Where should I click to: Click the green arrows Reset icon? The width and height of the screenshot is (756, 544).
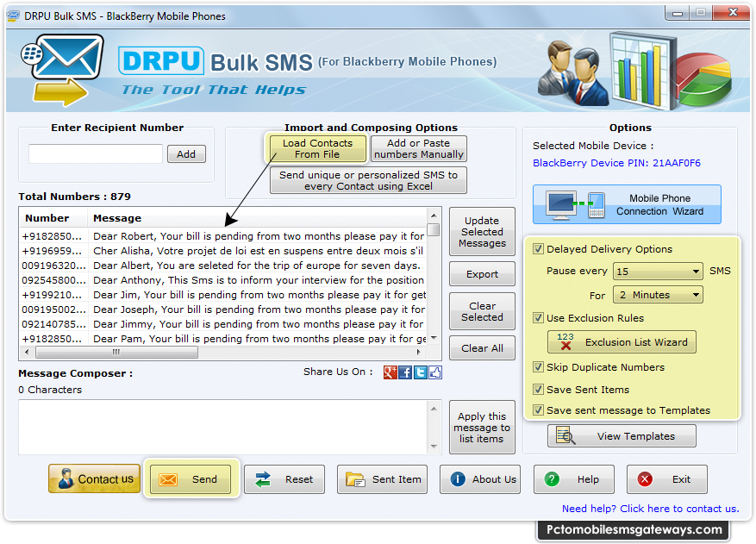click(x=263, y=479)
